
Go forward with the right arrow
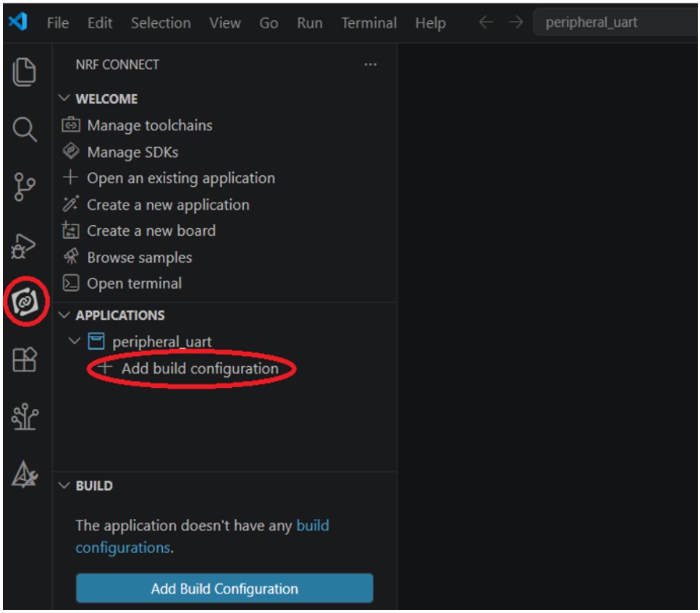tap(515, 22)
